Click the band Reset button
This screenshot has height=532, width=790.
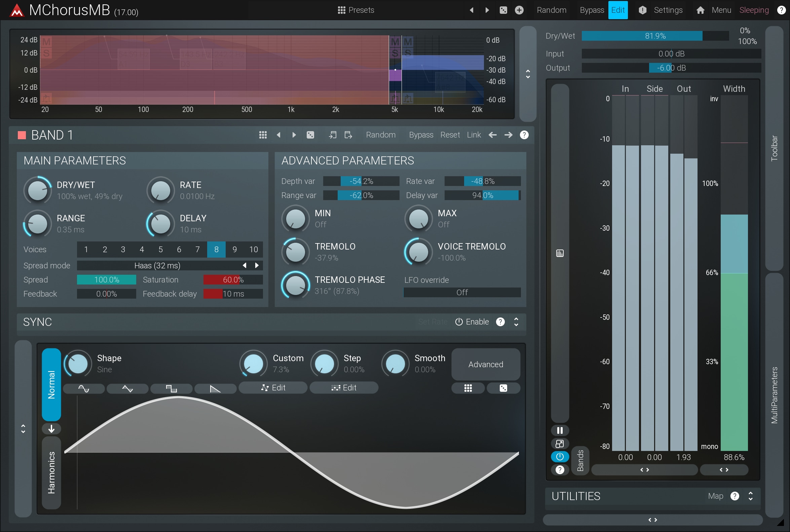[450, 135]
